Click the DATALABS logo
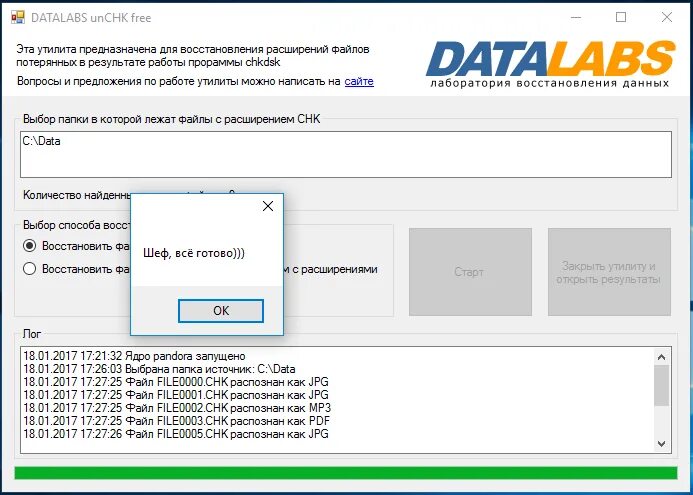Screen dimensions: 693x495 pos(550,64)
